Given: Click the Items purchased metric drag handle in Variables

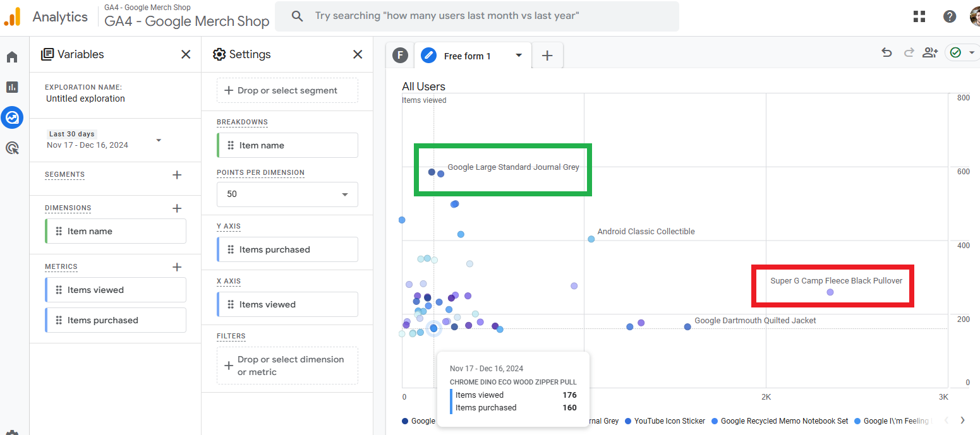Looking at the screenshot, I should click(59, 320).
